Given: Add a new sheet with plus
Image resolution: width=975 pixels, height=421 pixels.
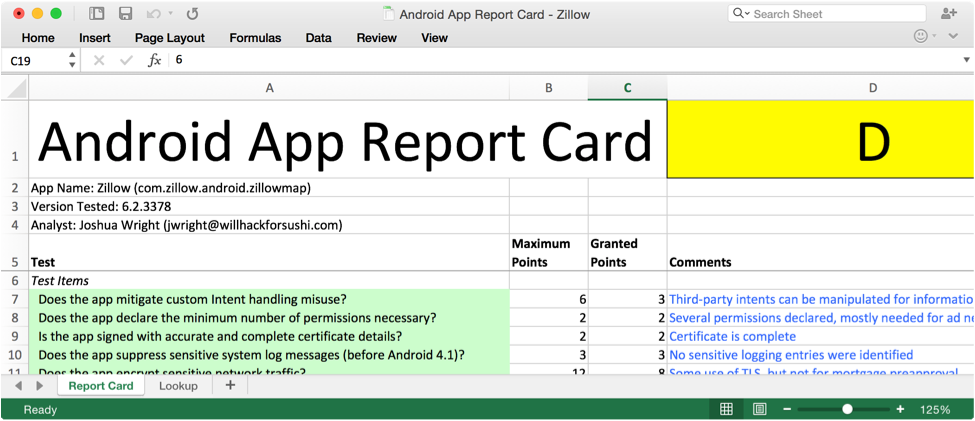Looking at the screenshot, I should (x=230, y=386).
